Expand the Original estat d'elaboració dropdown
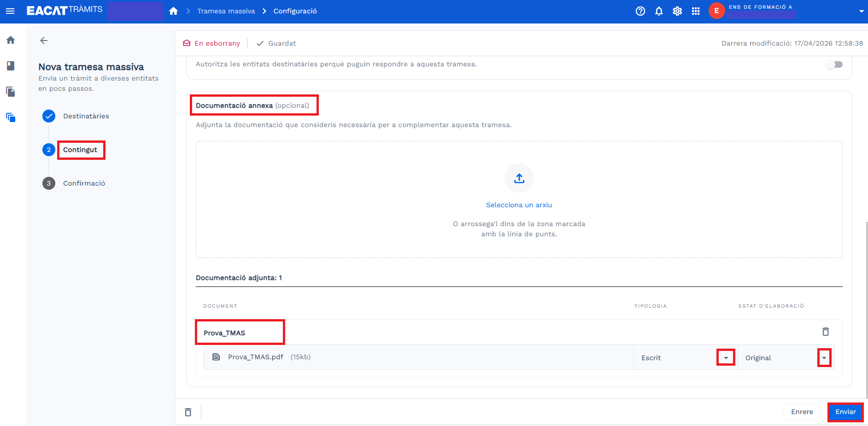 coord(824,358)
